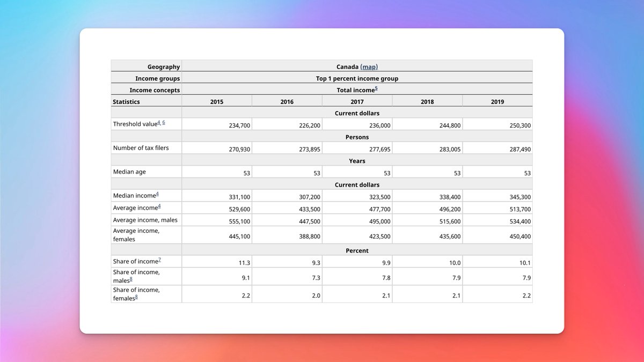
Task: Select the Number of tax filers row label
Action: click(141, 147)
